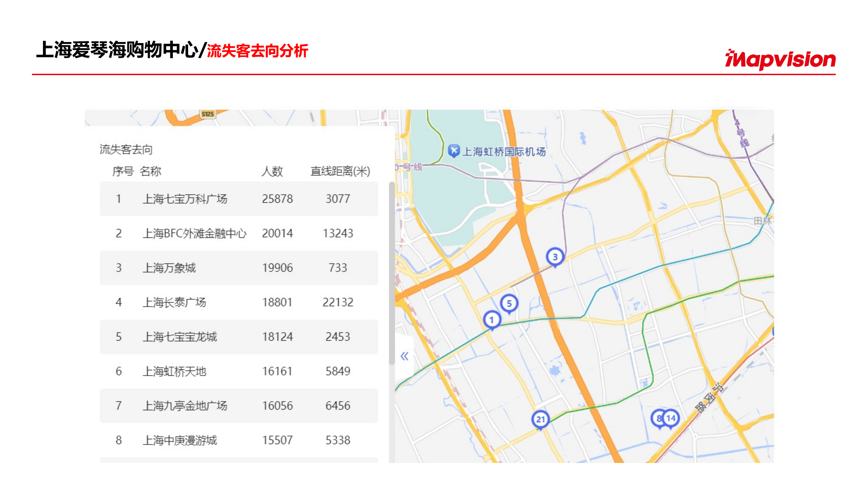The width and height of the screenshot is (868, 488).
Task: Click the 沪闵路 road label on map
Action: [709, 398]
